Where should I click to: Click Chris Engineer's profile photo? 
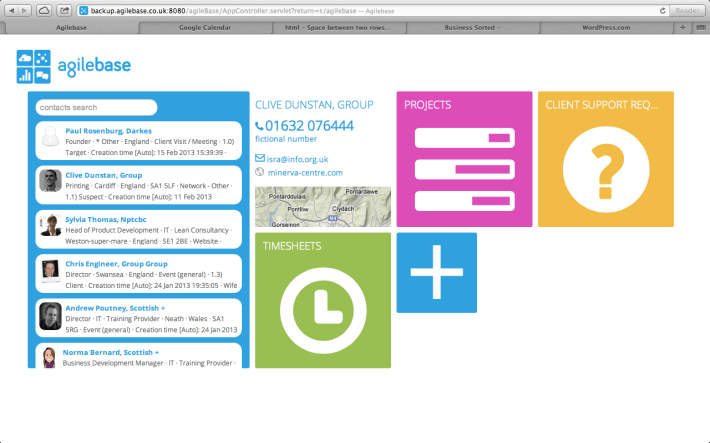50,270
